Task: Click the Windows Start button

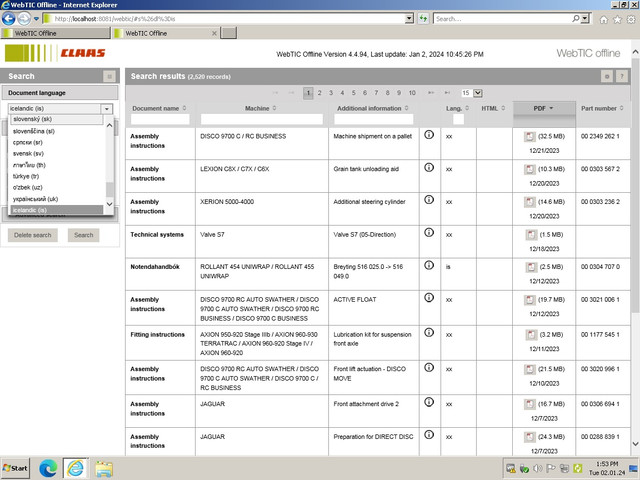Action: [16, 468]
